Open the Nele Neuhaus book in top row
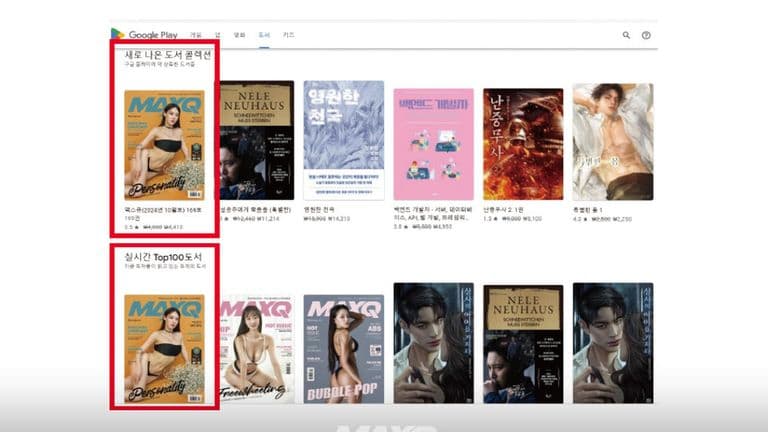 [x=254, y=141]
